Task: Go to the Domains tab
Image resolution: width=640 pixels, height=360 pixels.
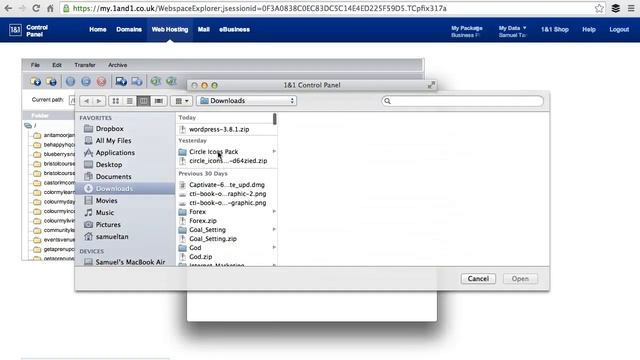Action: tap(129, 29)
